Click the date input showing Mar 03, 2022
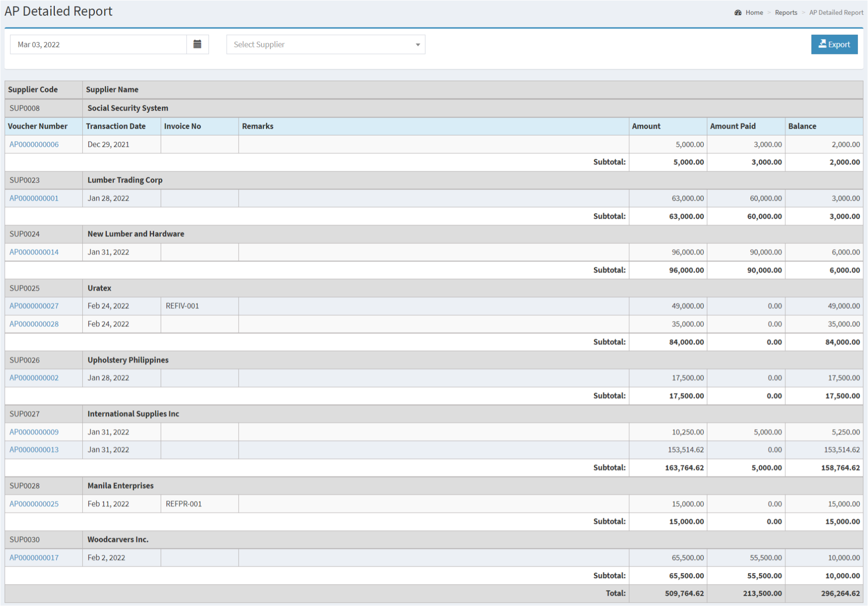The height and width of the screenshot is (606, 868). click(98, 44)
